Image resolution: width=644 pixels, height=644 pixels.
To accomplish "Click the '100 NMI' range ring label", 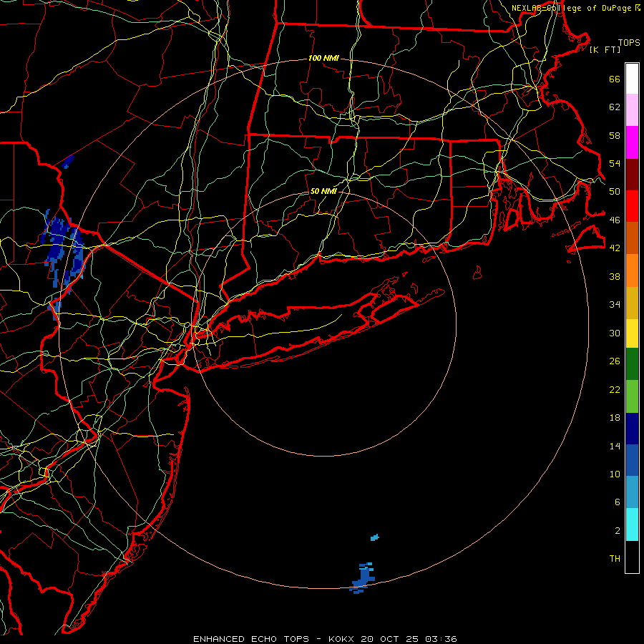I will [x=323, y=58].
